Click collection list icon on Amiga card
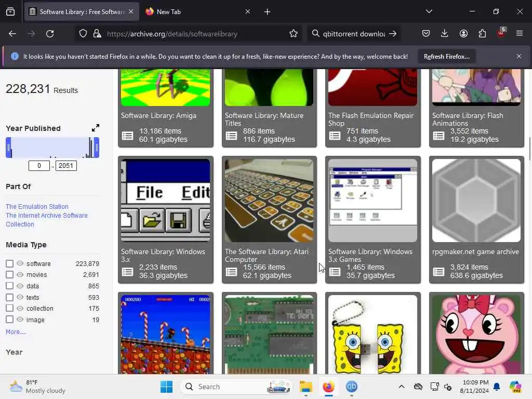The height and width of the screenshot is (399, 532). pos(128,136)
